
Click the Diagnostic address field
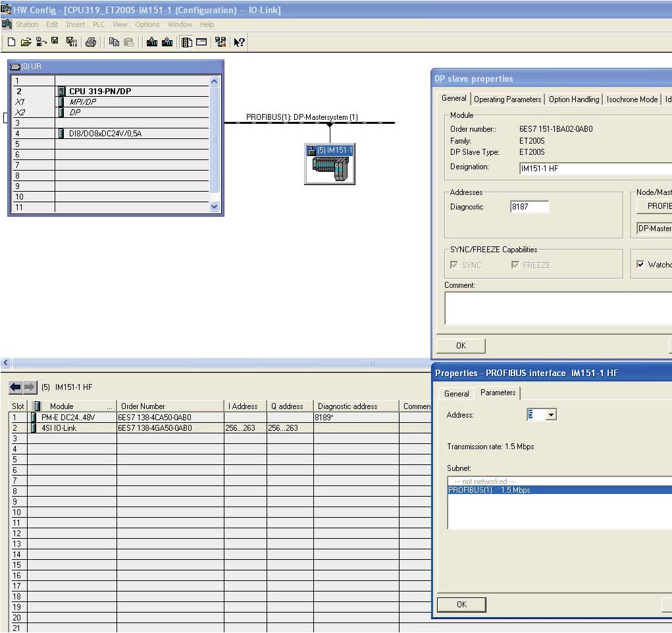click(529, 207)
